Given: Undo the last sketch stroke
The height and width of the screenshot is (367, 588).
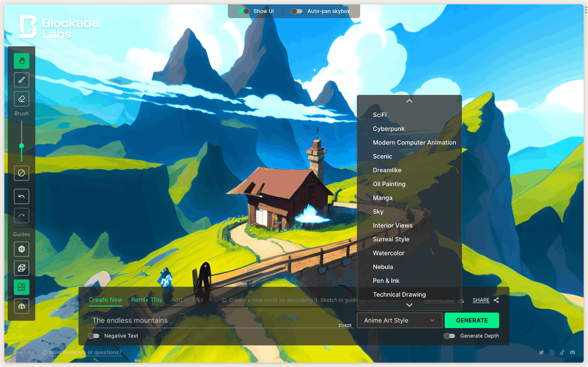Looking at the screenshot, I should coord(22,196).
